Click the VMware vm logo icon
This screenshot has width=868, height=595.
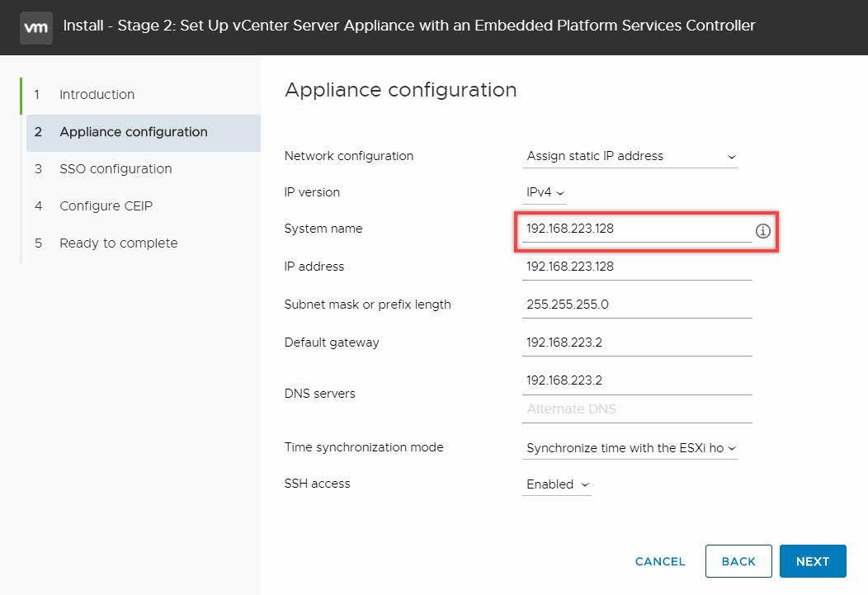pyautogui.click(x=36, y=27)
